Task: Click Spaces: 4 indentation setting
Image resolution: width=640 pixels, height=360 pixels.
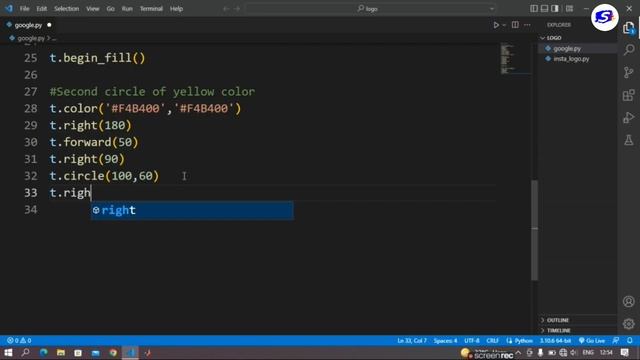Action: tap(445, 340)
